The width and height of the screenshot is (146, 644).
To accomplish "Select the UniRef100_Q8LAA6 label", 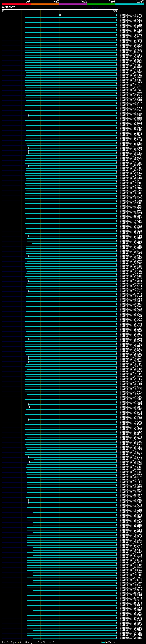I will coord(131,90).
